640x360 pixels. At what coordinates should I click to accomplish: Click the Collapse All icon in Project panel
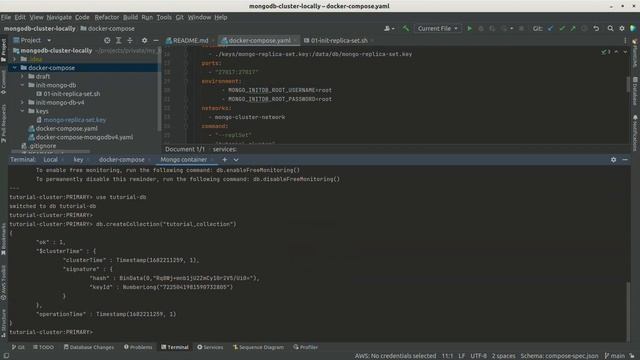click(x=130, y=40)
